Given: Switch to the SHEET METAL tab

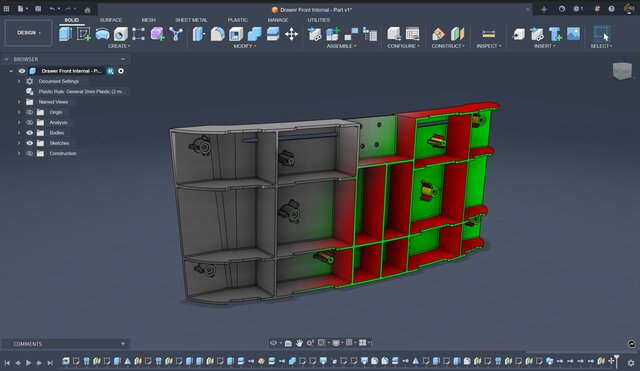Looking at the screenshot, I should pos(191,20).
